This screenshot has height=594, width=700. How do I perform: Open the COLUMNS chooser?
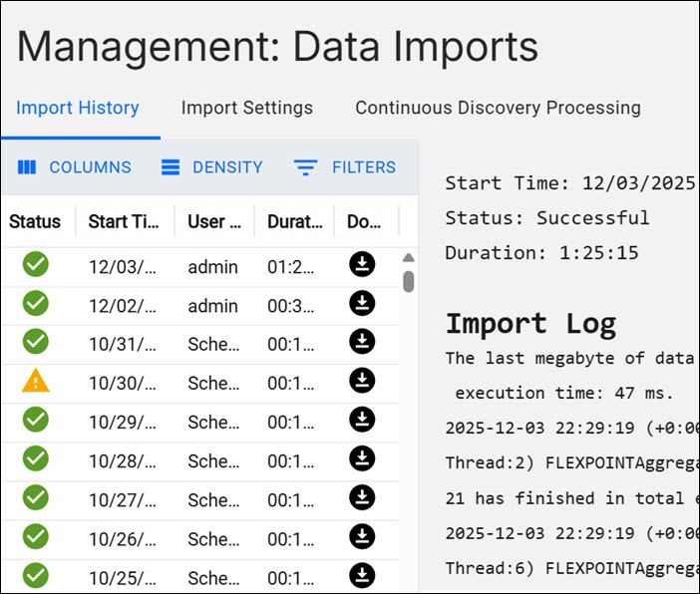pos(75,167)
